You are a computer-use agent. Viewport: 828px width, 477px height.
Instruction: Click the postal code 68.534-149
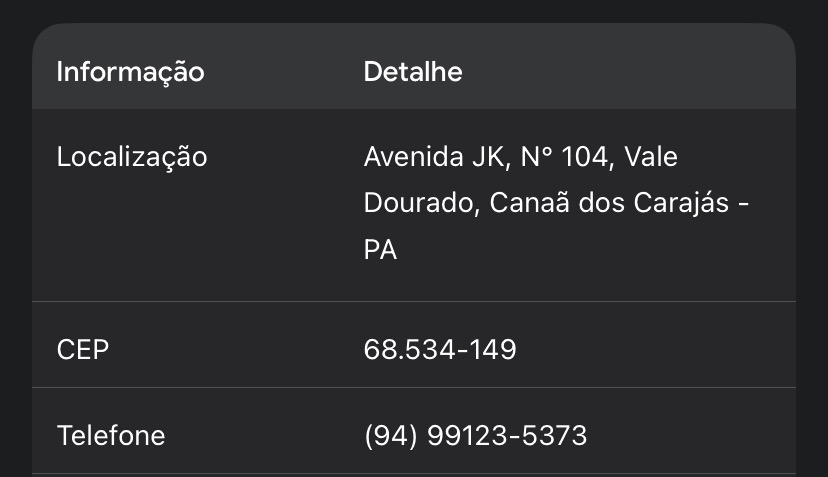(x=440, y=350)
